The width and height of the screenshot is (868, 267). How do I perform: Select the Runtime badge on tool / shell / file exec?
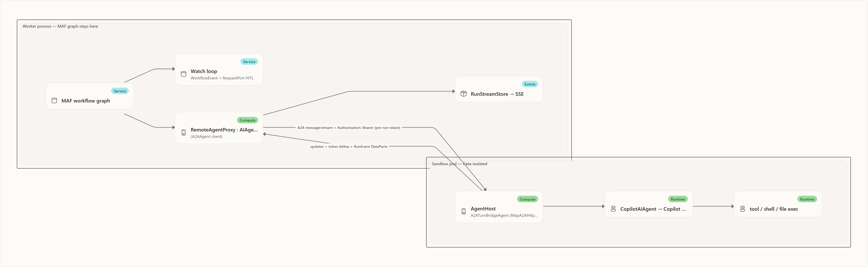(807, 199)
